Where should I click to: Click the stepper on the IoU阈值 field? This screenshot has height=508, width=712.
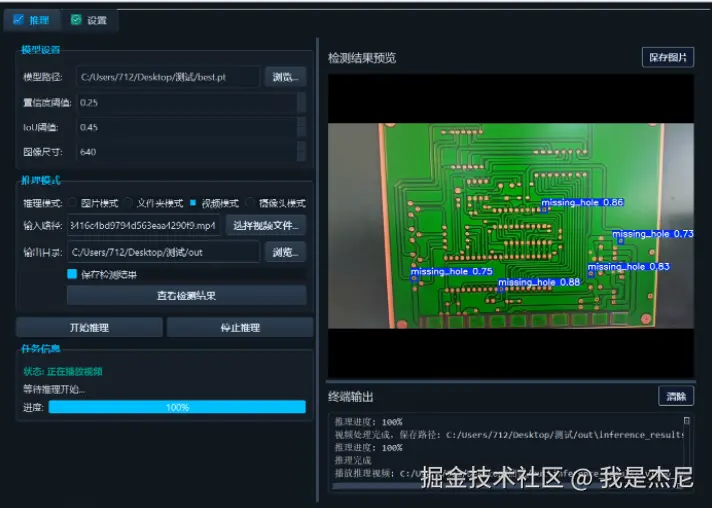[x=301, y=127]
